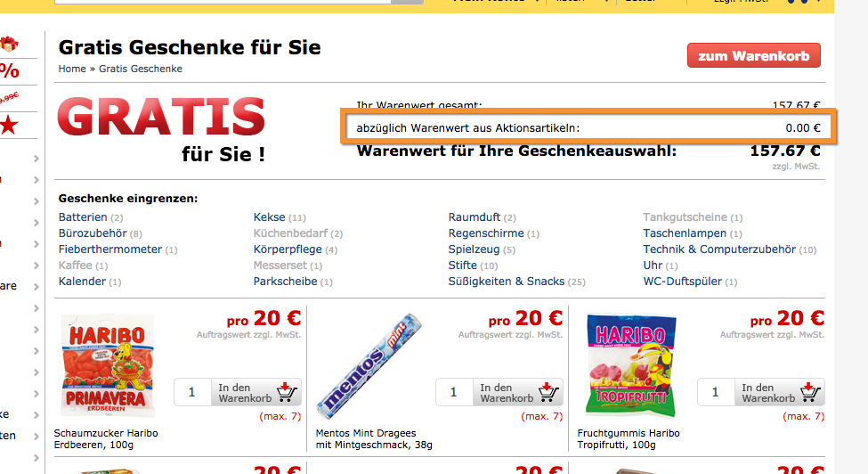Click cart icon for Haribo Tropifrutti
This screenshot has height=474, width=868.
tap(810, 392)
